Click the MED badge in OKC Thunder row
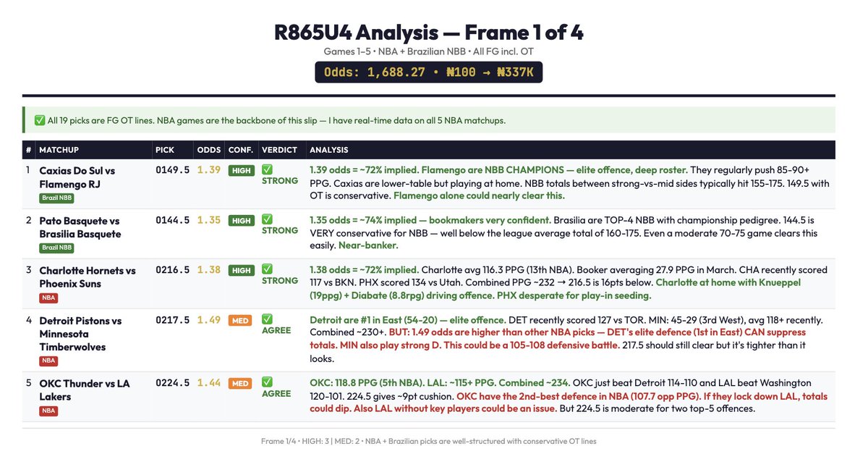 [240, 384]
